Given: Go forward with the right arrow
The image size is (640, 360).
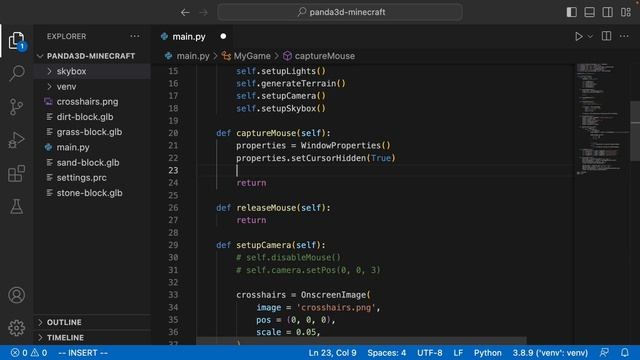Looking at the screenshot, I should tap(203, 12).
